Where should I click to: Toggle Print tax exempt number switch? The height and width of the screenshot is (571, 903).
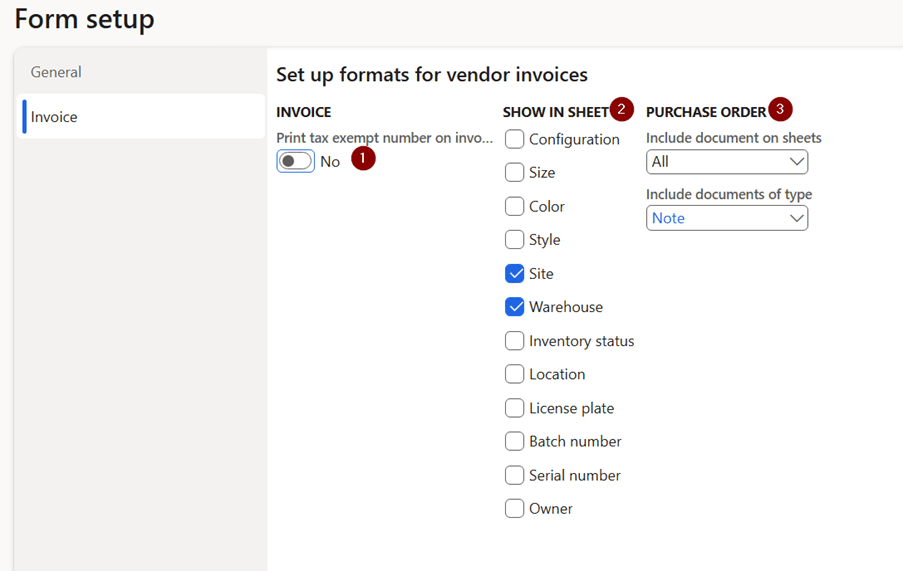click(295, 161)
